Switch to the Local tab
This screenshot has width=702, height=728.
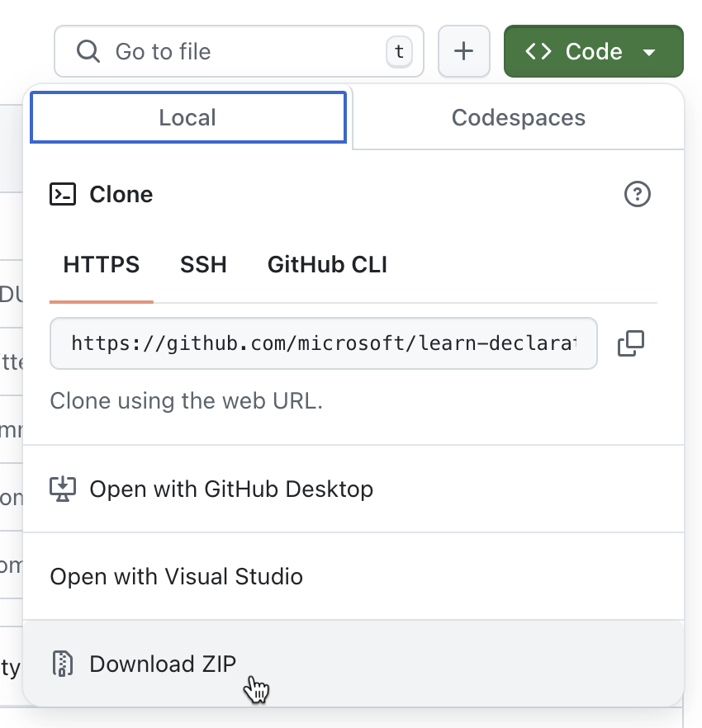[x=188, y=117]
